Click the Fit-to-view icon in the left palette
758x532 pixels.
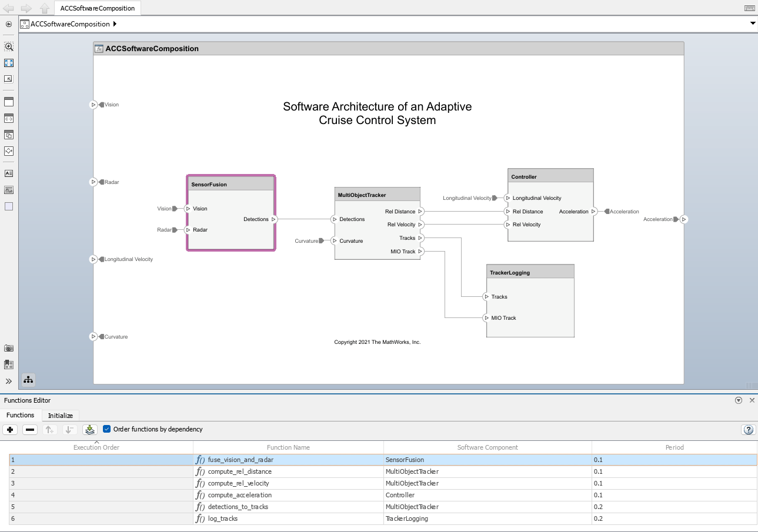tap(9, 63)
